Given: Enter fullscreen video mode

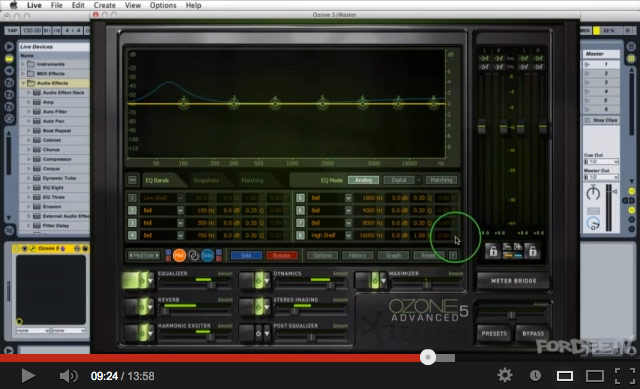Looking at the screenshot, I should pos(625,376).
